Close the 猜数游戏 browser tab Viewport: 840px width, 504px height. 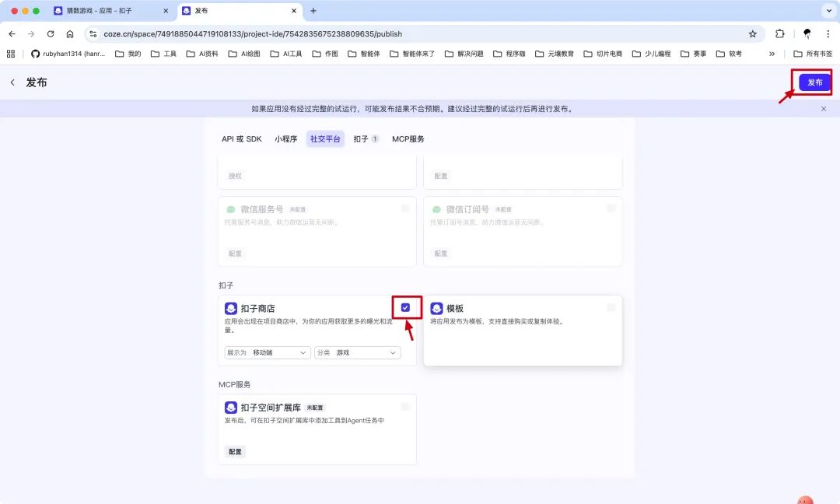coord(166,11)
